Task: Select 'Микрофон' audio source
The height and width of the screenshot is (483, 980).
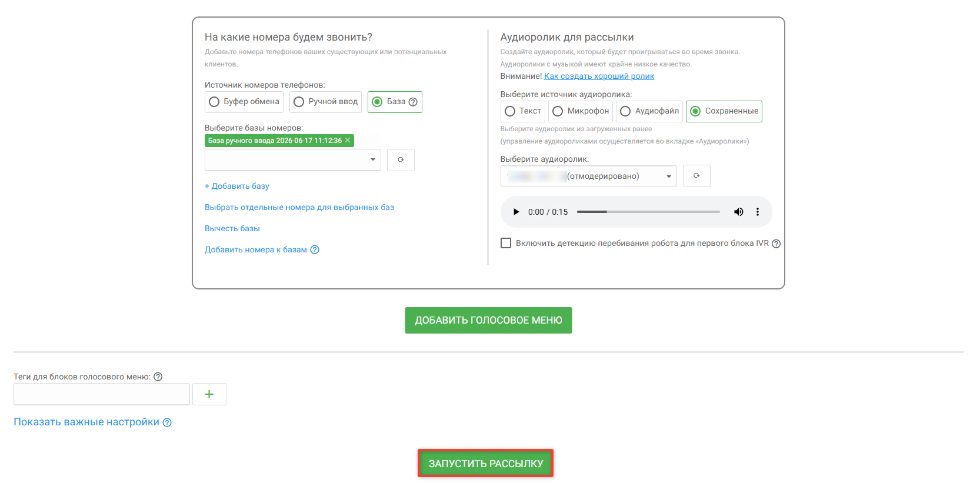Action: 581,111
